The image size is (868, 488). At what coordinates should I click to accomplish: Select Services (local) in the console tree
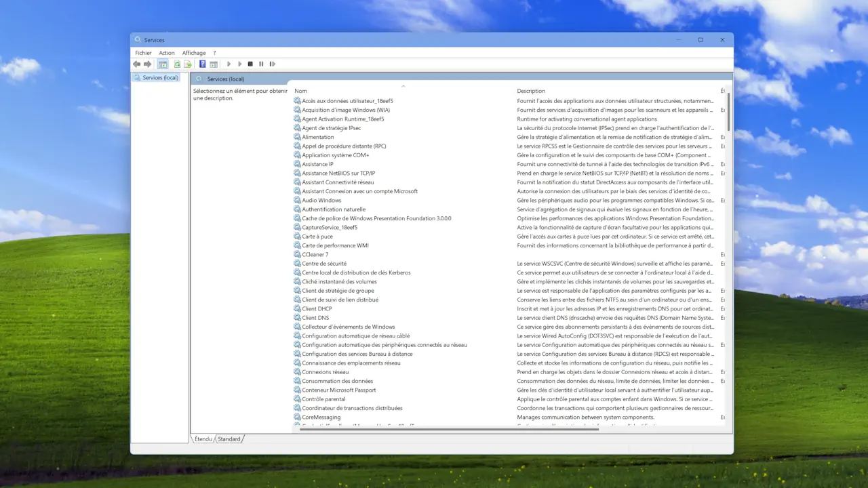click(160, 77)
